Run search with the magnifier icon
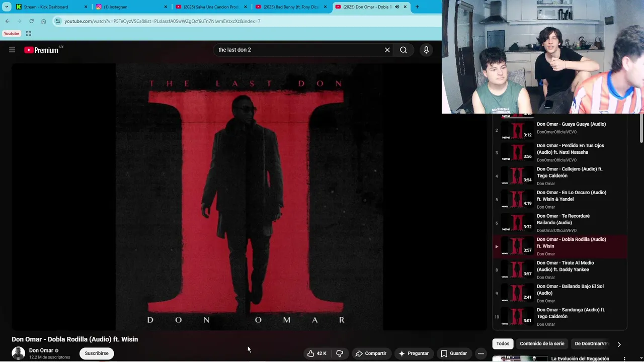Screen dimensions: 644x362 pyautogui.click(x=404, y=50)
